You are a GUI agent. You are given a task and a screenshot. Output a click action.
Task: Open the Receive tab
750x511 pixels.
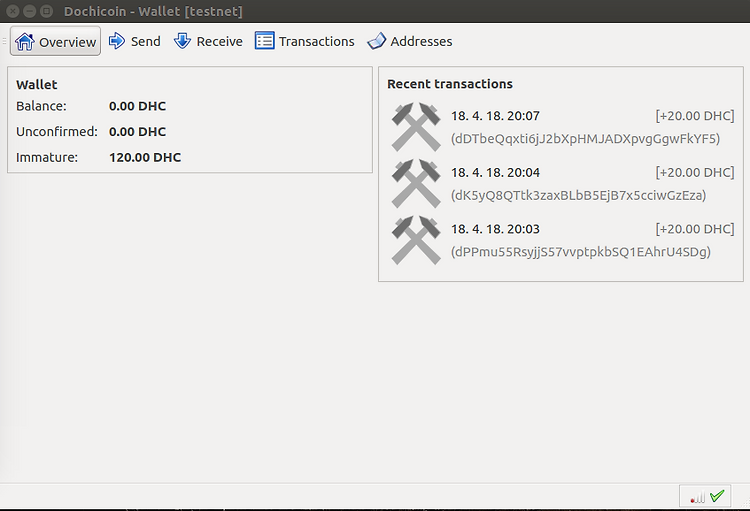point(208,41)
